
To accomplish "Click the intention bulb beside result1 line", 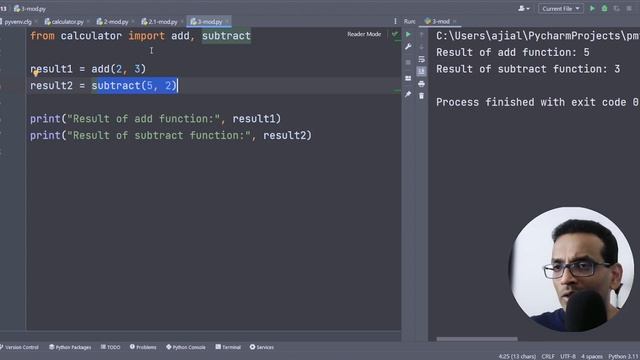I will coord(36,73).
